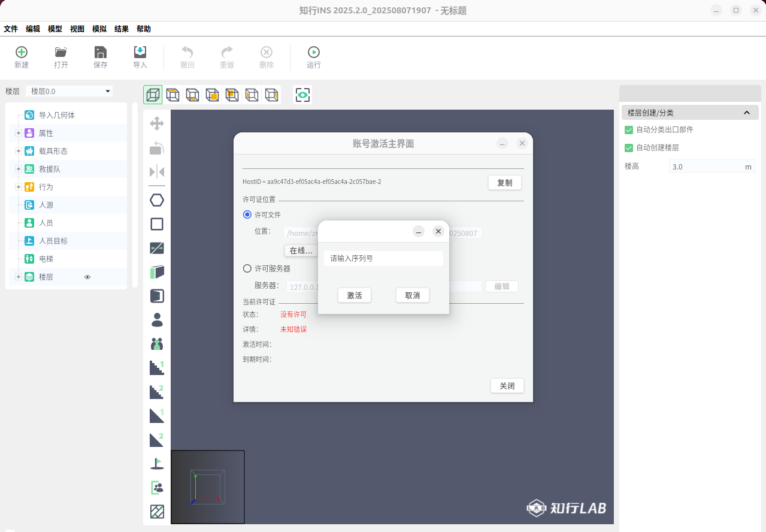Select 电梯 in the tree

click(46, 259)
